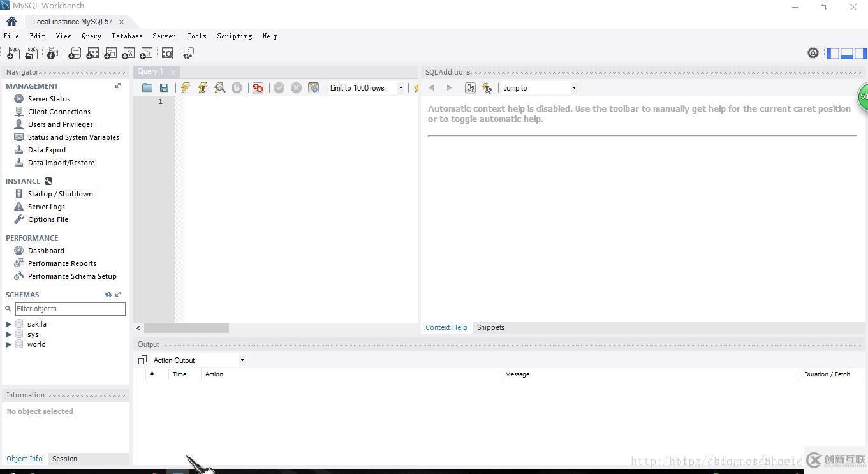Viewport: 868px width, 474px height.
Task: Refresh the schemas list
Action: coord(108,294)
